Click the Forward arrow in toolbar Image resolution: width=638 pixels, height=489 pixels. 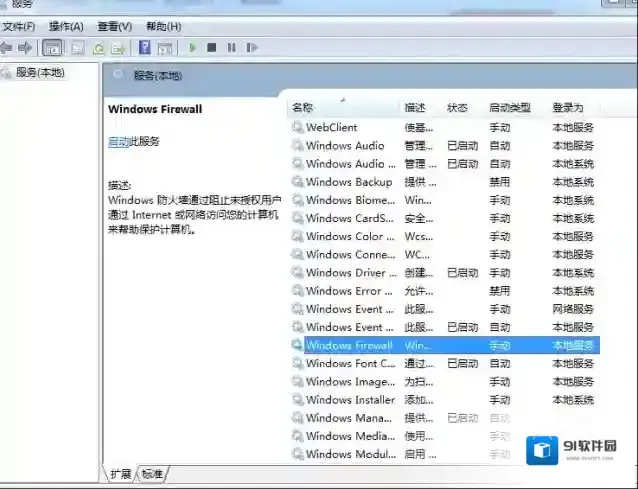pyautogui.click(x=26, y=47)
